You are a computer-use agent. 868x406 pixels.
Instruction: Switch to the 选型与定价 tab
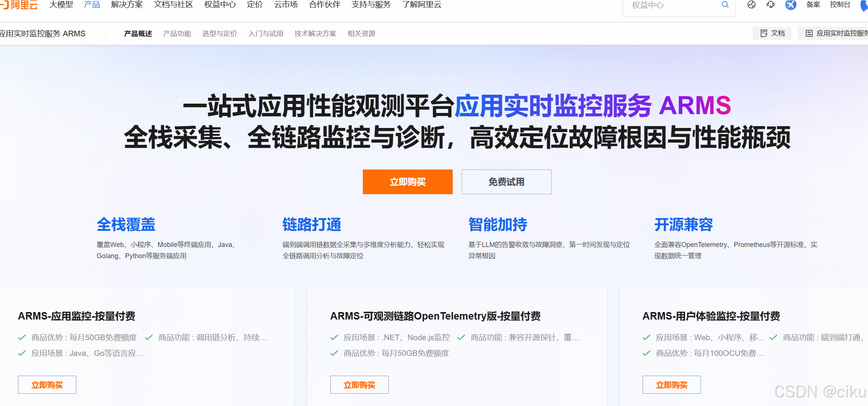(220, 34)
